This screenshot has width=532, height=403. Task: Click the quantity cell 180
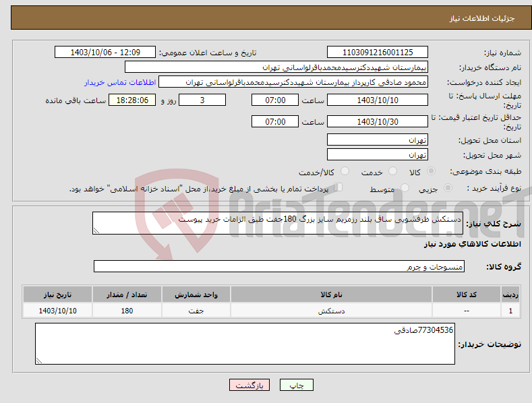(127, 311)
